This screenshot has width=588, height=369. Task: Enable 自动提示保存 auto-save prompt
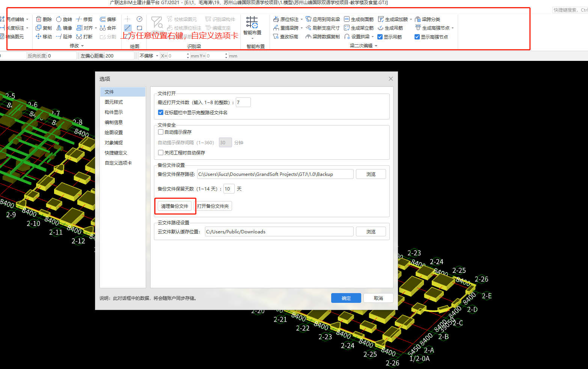click(x=161, y=132)
